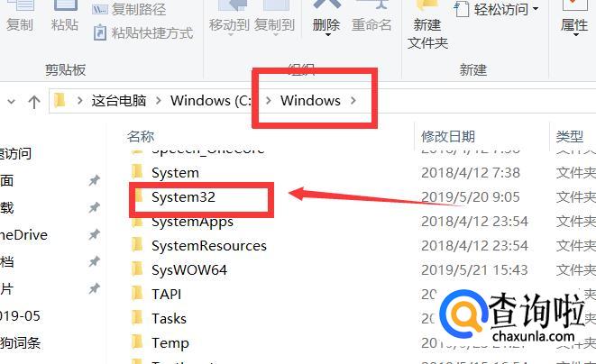Select the SystemResources folder
The image size is (596, 364).
click(208, 245)
